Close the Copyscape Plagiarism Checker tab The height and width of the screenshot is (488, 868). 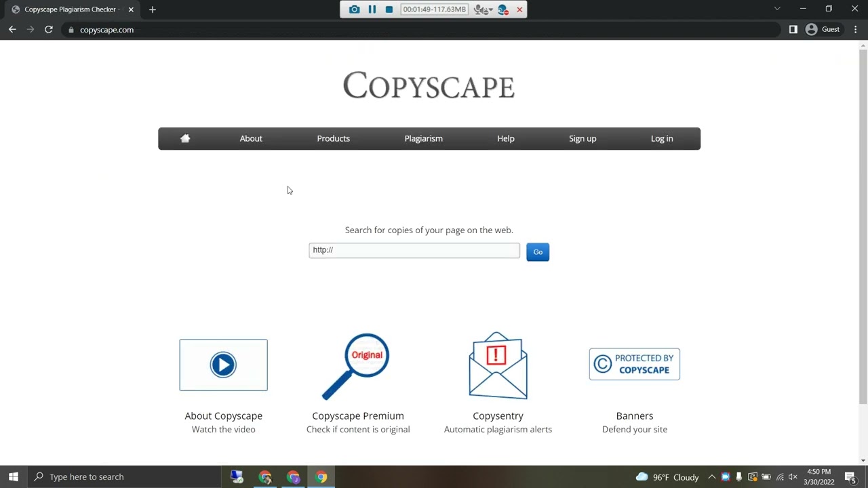click(131, 9)
